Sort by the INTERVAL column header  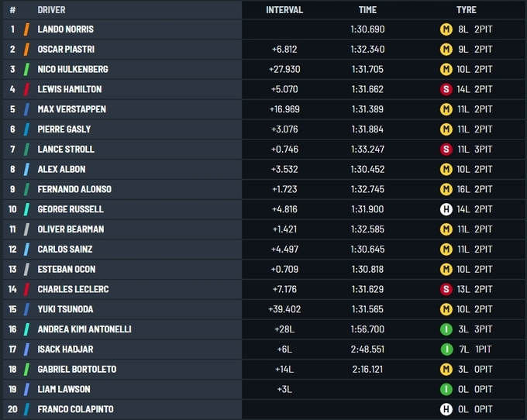click(284, 10)
